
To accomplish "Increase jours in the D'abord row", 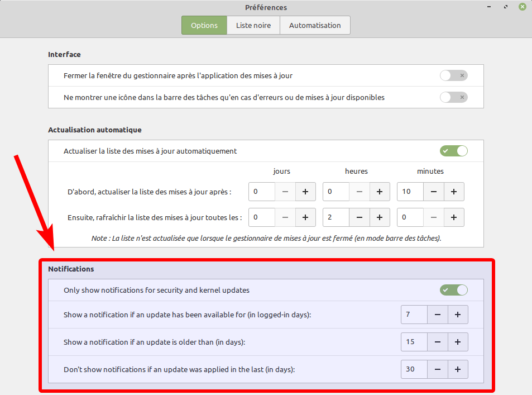I will [x=305, y=192].
